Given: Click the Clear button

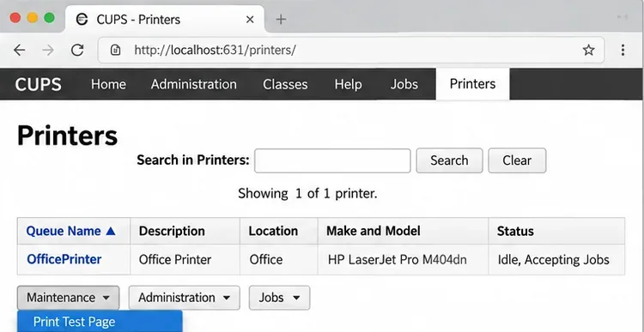Looking at the screenshot, I should [x=517, y=160].
